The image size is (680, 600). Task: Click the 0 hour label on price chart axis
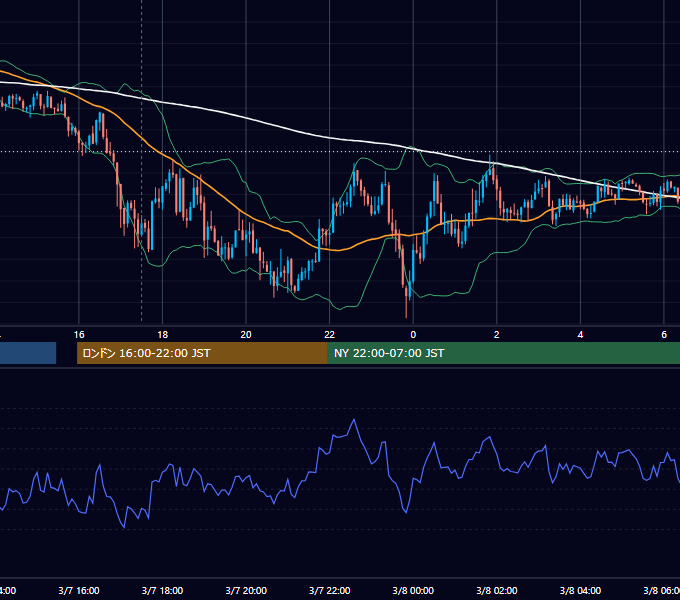tap(413, 335)
